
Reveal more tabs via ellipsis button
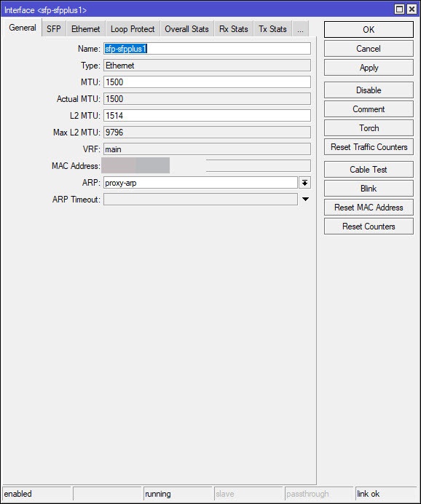point(301,29)
